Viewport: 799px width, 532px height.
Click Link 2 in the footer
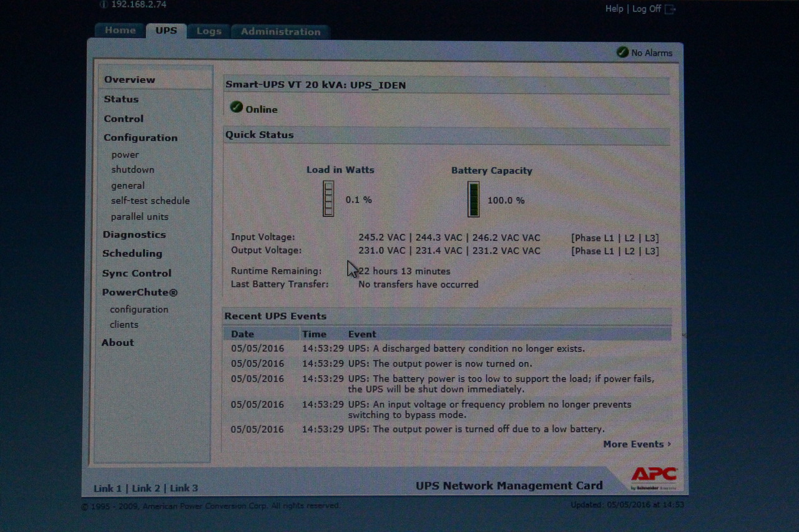(146, 488)
